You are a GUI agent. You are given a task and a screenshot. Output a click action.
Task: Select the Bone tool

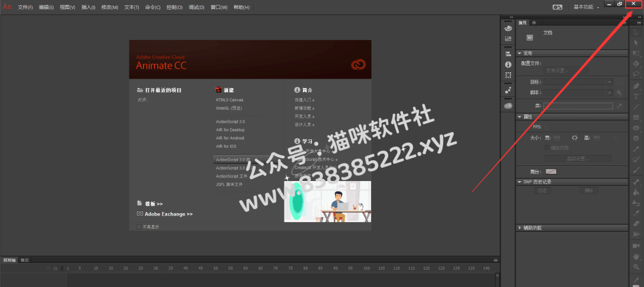(x=636, y=181)
